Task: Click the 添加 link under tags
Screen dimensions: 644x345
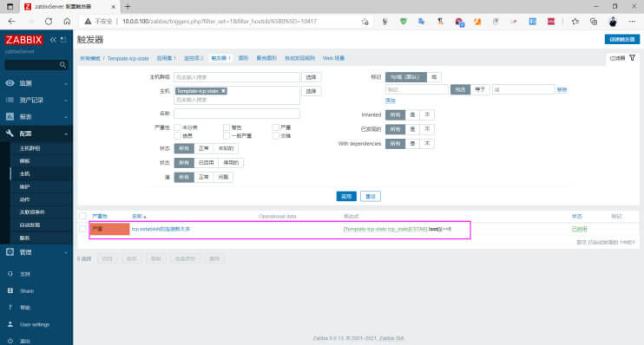Action: 391,101
